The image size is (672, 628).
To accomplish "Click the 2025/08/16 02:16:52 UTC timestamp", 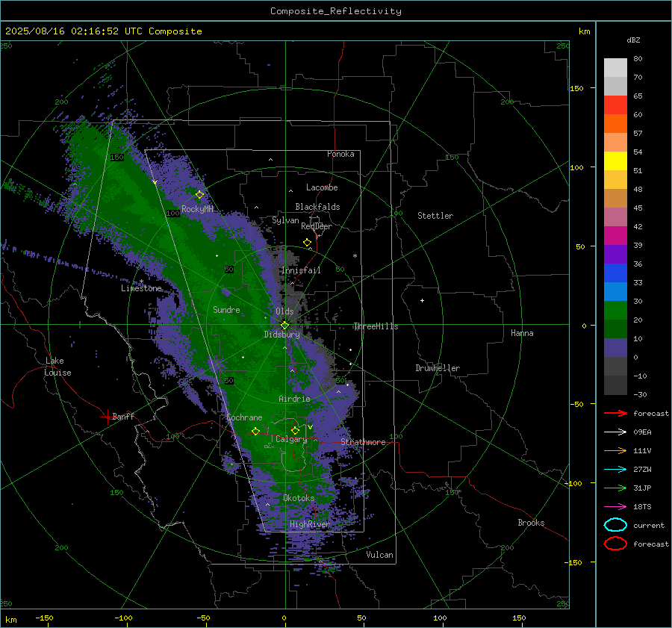I will tap(74, 31).
